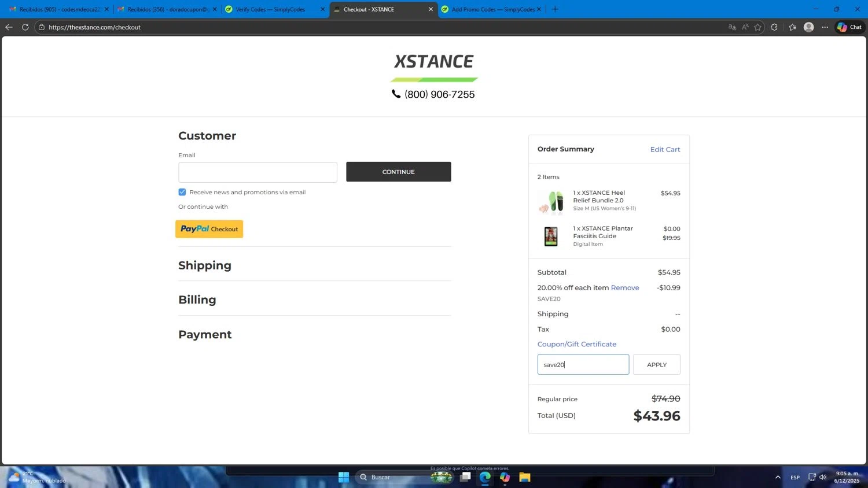Screen dimensions: 868x488
Task: Click the Coupon/Gift Certificate link
Action: pos(577,344)
